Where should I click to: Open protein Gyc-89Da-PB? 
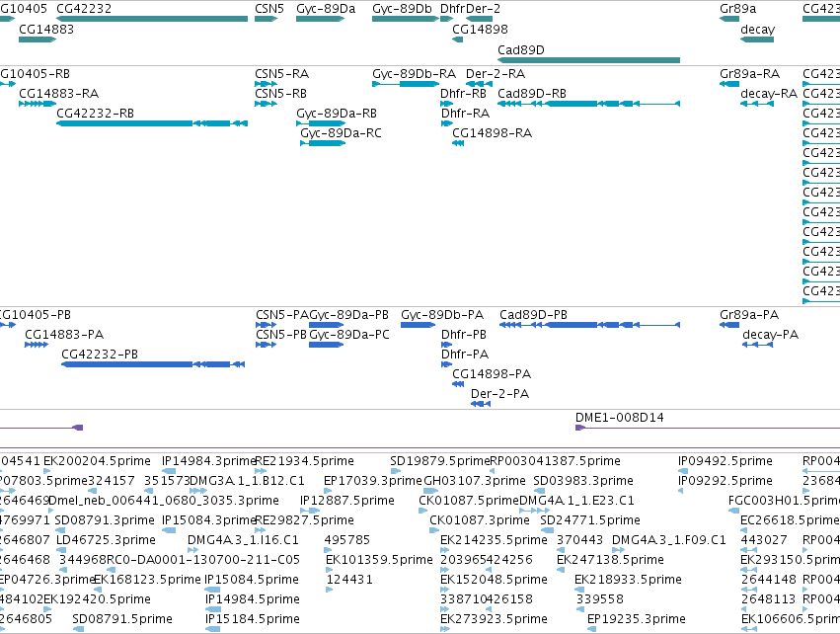(x=348, y=315)
